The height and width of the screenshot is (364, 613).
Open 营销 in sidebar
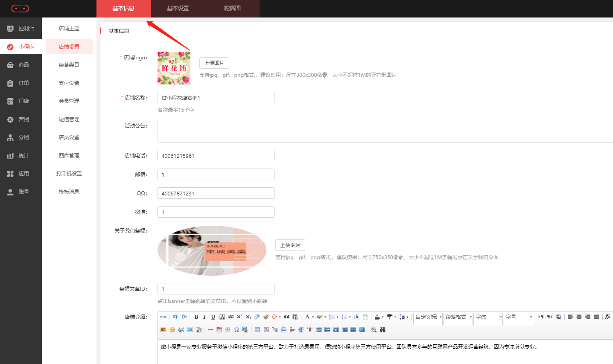click(x=21, y=119)
